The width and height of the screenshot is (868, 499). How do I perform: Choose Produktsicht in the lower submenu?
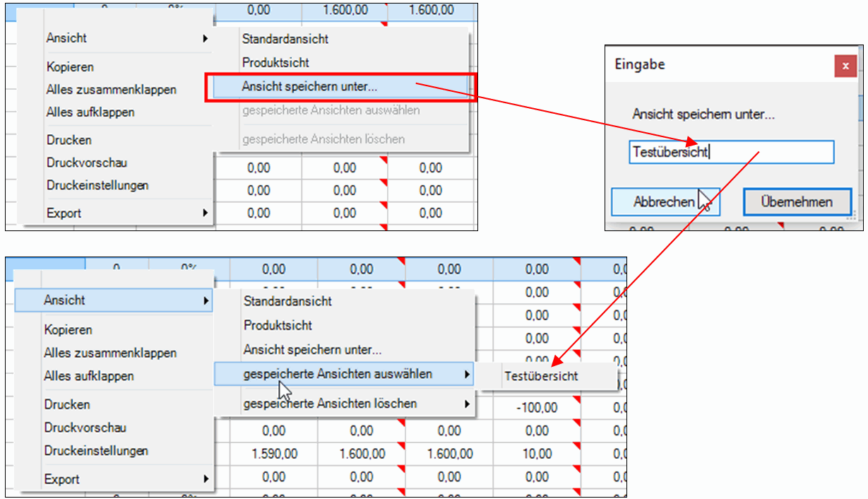[x=278, y=326]
